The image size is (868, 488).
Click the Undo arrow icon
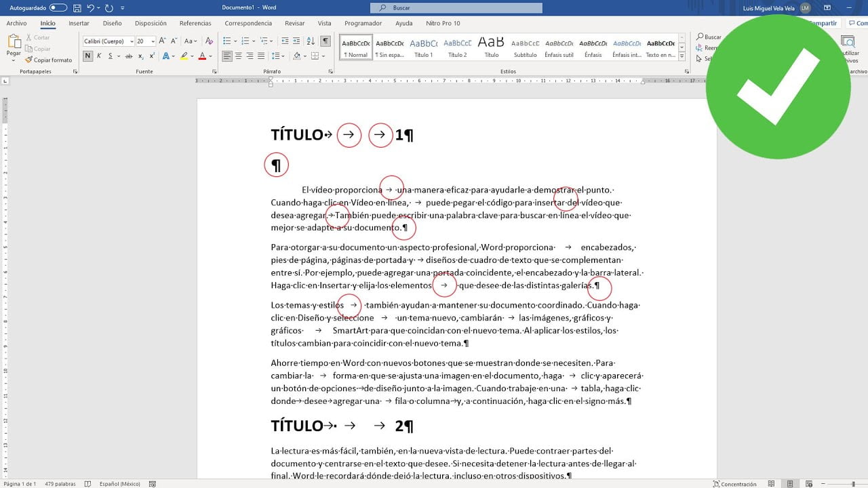pyautogui.click(x=90, y=8)
